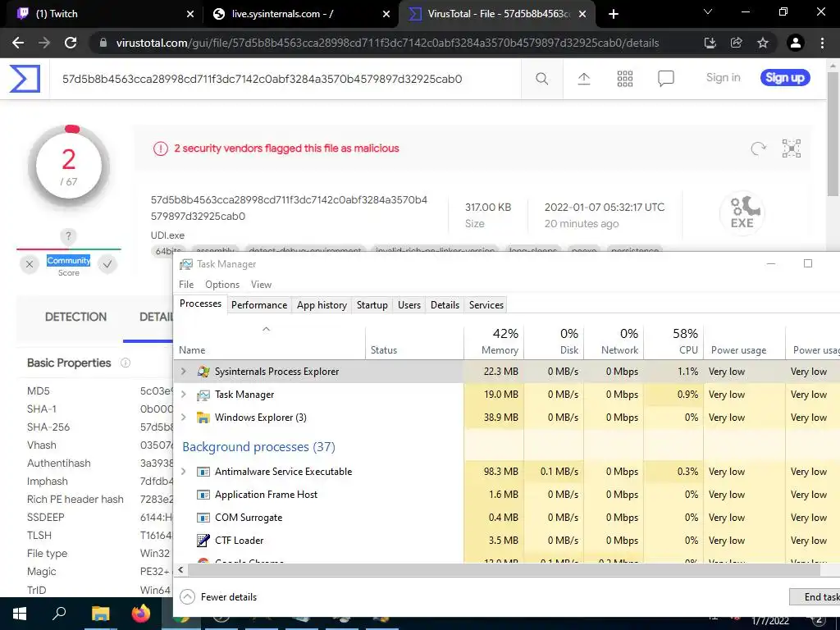Switch to the Users tab
Viewport: 840px width, 630px height.
point(409,305)
